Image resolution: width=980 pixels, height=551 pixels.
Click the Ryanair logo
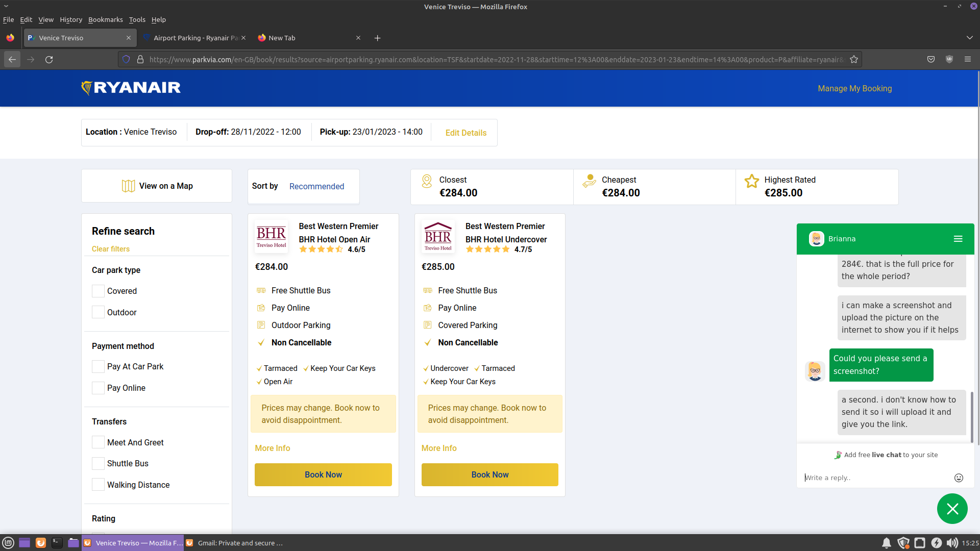tap(131, 88)
